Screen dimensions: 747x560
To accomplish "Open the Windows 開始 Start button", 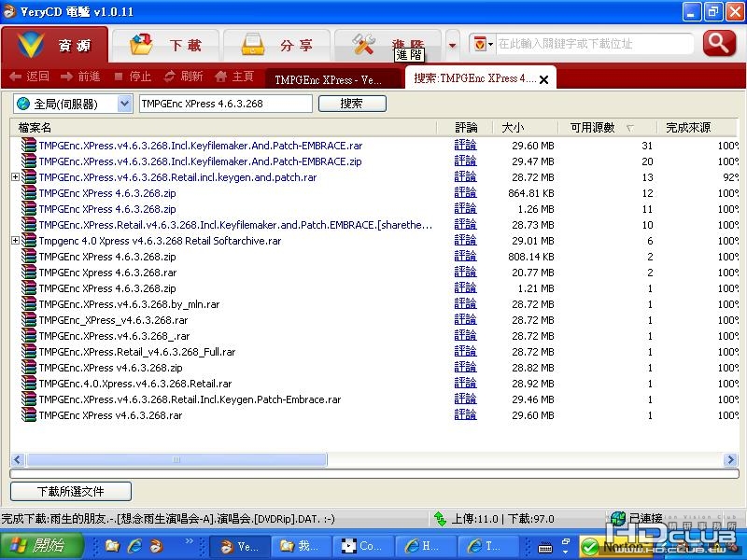I will pos(42,546).
